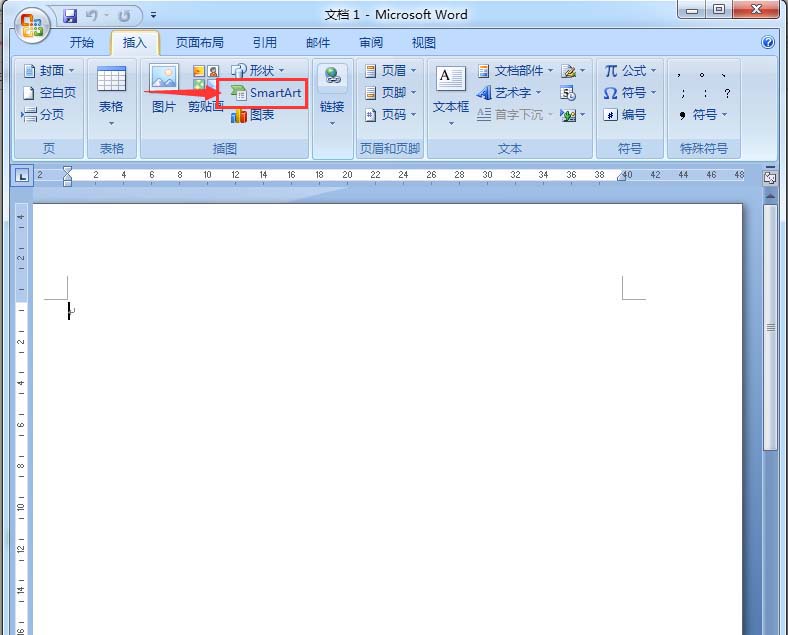
Task: Insert a text box with 文本框
Action: pyautogui.click(x=451, y=94)
